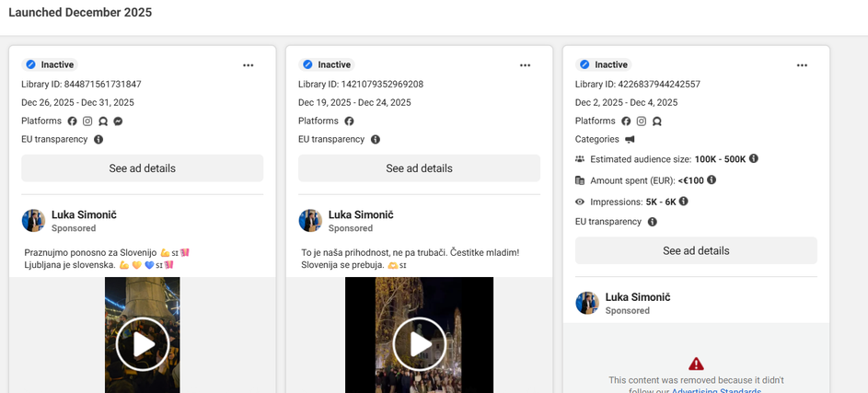The image size is (868, 393).
Task: Open three-dot menu on third ad card
Action: click(x=802, y=65)
